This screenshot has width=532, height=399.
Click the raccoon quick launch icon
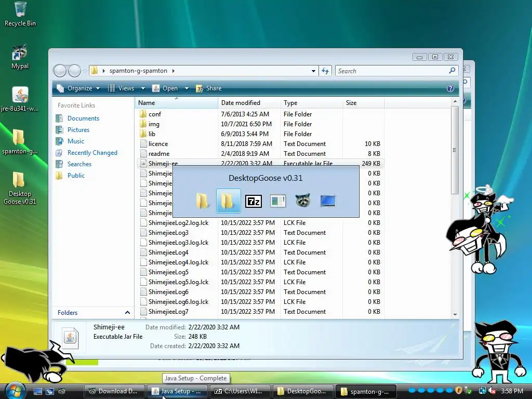coord(62,391)
